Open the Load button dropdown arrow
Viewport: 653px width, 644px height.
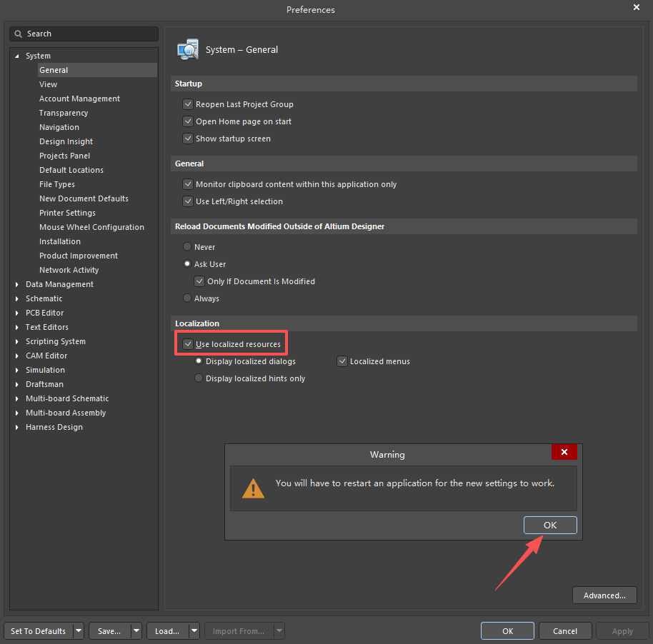(x=194, y=631)
